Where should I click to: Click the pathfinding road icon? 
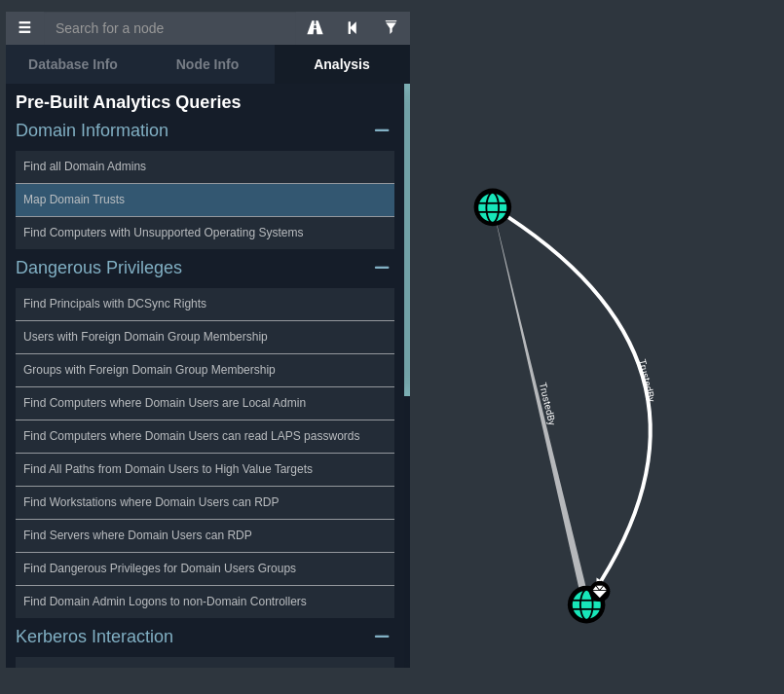(x=315, y=28)
